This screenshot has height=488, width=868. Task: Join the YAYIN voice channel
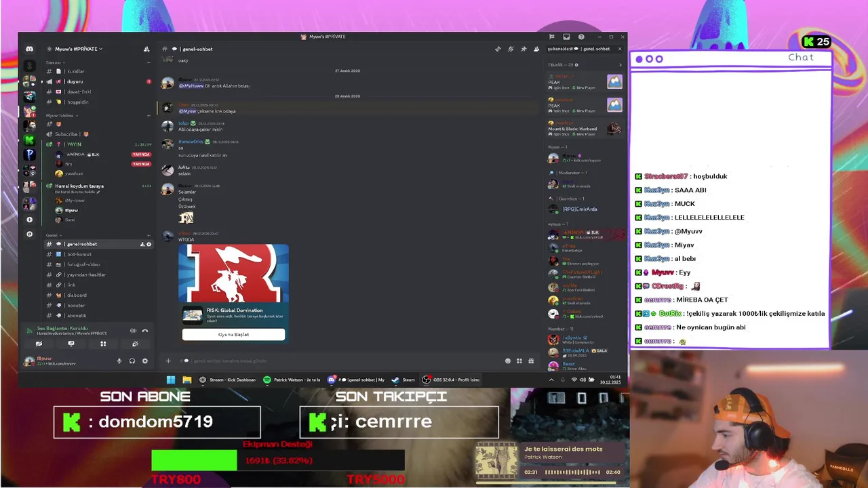click(98, 144)
